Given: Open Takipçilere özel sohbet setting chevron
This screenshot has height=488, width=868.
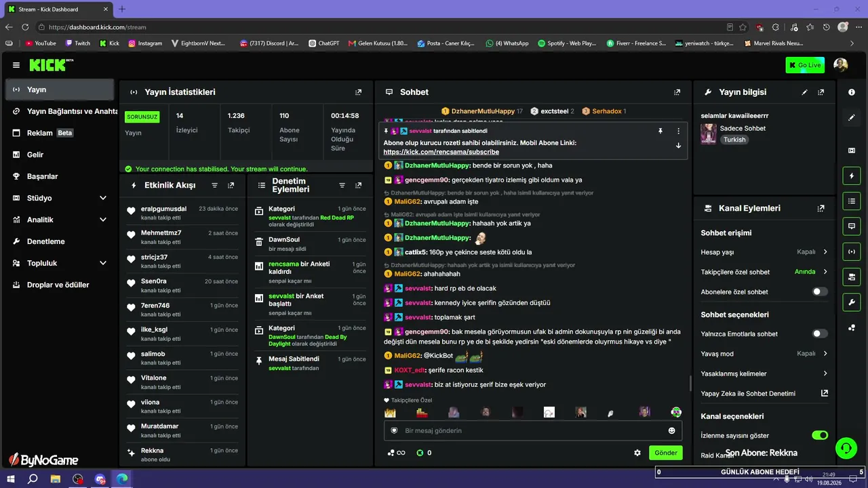Looking at the screenshot, I should point(825,272).
